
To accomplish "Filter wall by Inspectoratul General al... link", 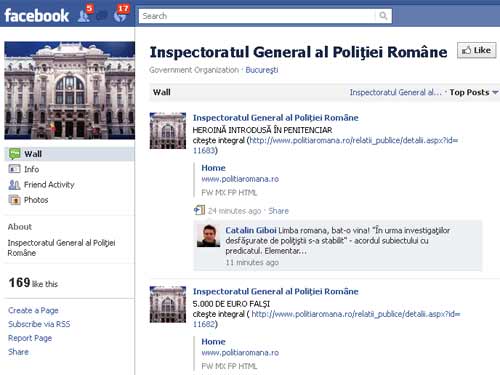I will click(x=396, y=92).
